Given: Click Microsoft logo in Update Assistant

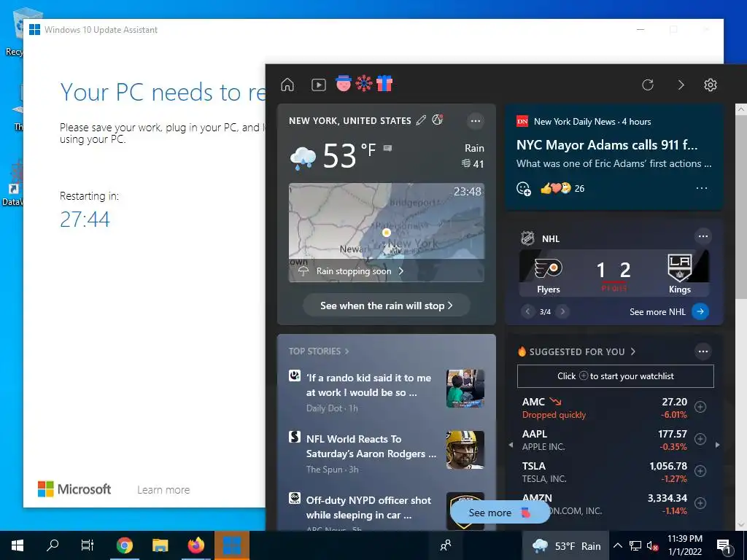Looking at the screenshot, I should (x=74, y=489).
